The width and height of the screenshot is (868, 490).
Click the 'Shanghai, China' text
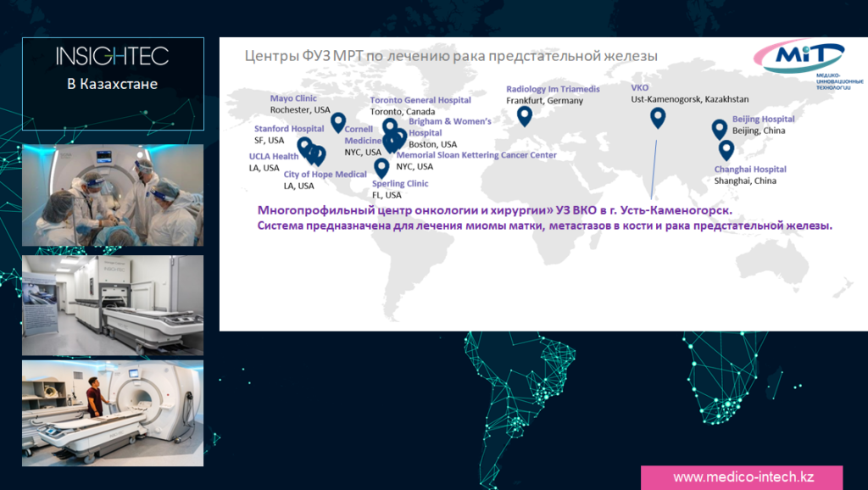pos(745,181)
